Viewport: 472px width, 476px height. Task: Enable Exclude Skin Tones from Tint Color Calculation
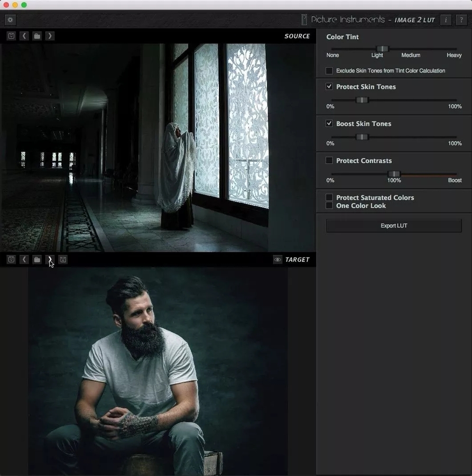[x=329, y=71]
